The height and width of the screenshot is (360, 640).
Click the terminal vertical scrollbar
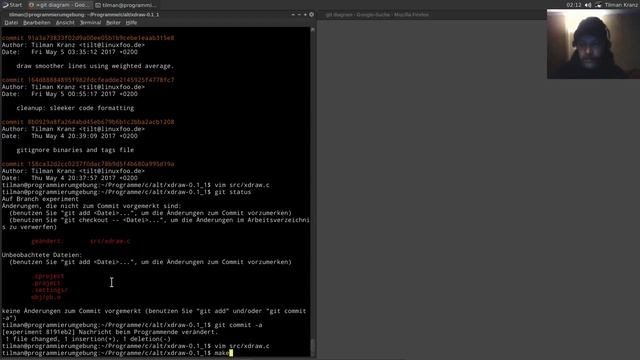[x=313, y=191]
